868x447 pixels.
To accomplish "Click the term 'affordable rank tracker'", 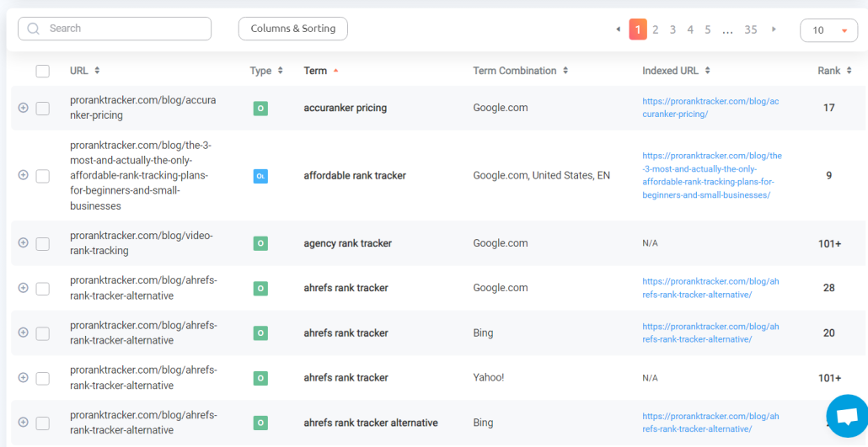I will [x=355, y=175].
